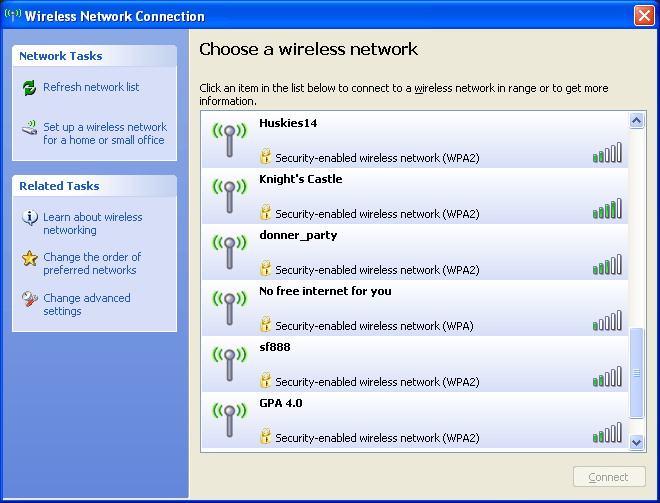The height and width of the screenshot is (503, 660).
Task: Select the No free internet for you network
Action: point(325,291)
